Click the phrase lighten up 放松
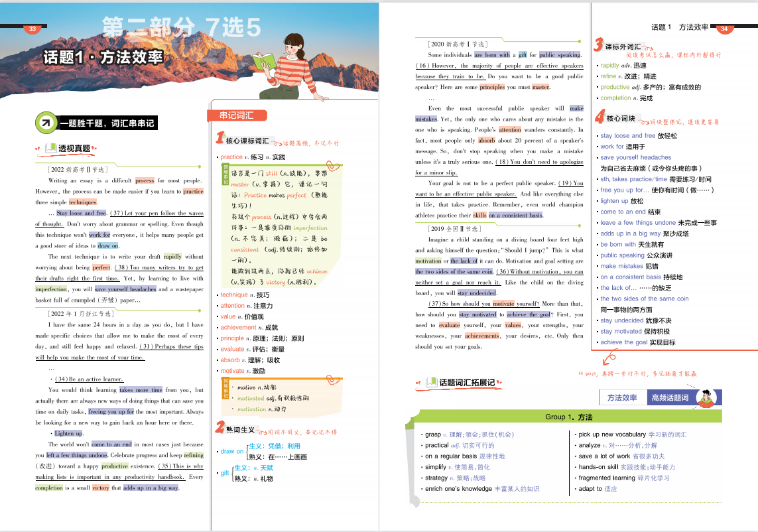 coord(621,201)
